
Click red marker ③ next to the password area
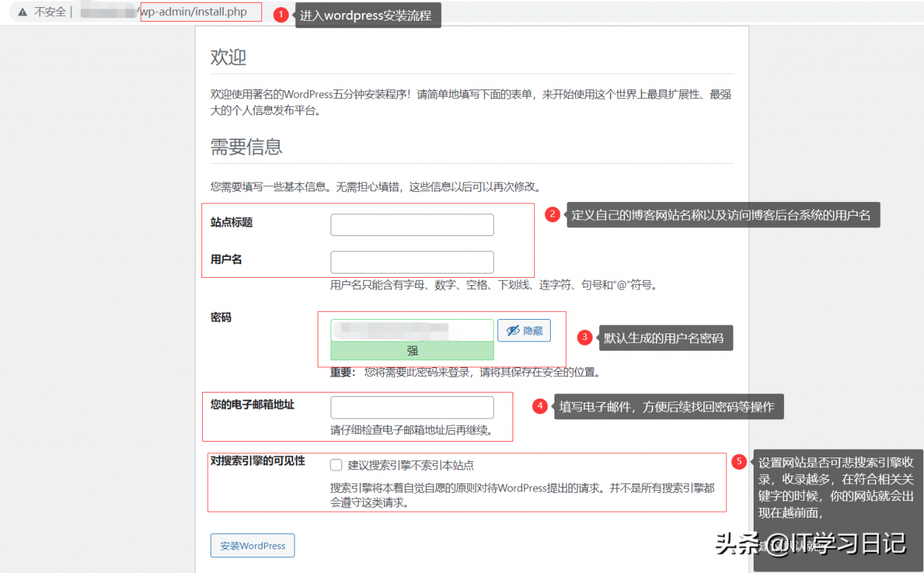[584, 337]
